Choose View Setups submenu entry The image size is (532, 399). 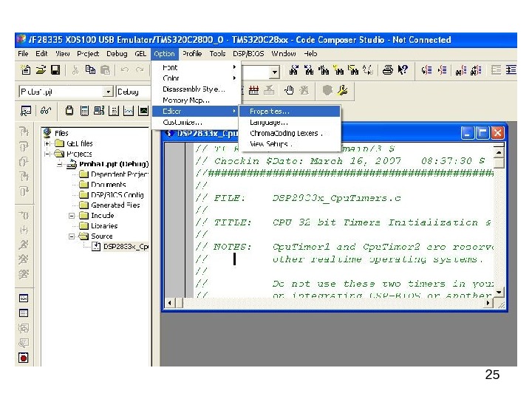pos(290,144)
